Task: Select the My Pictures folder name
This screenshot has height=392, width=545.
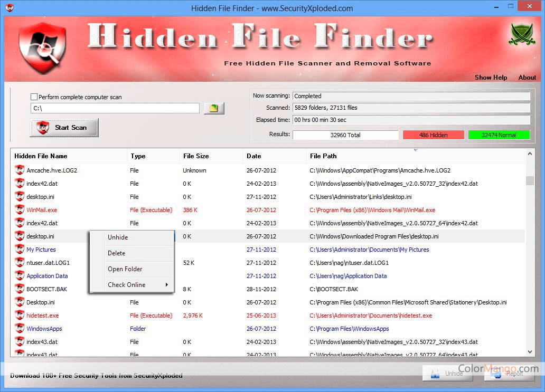Action: click(x=41, y=250)
